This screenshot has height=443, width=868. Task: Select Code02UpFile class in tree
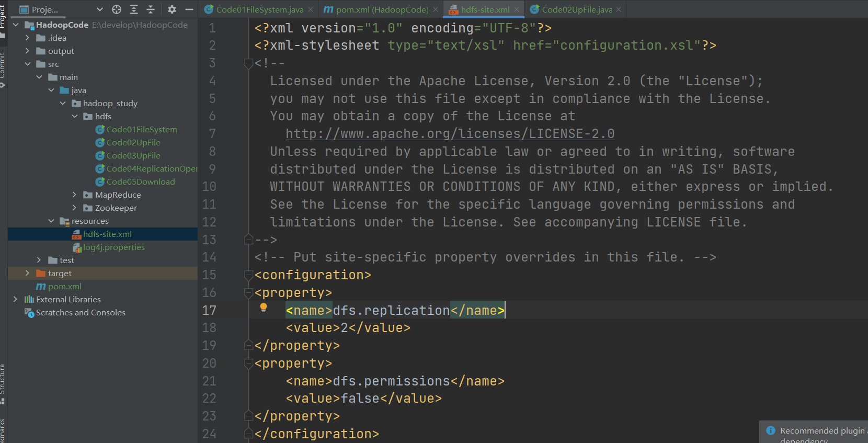[x=133, y=142]
